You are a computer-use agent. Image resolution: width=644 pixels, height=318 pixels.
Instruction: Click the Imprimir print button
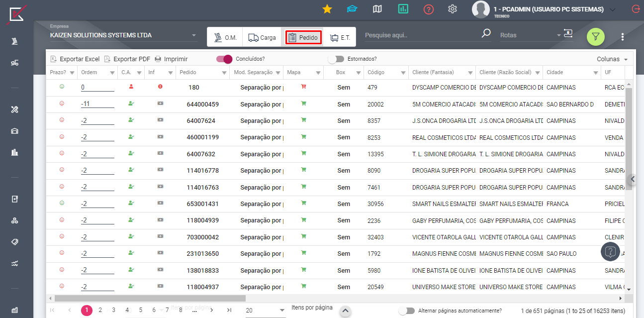[x=171, y=59]
